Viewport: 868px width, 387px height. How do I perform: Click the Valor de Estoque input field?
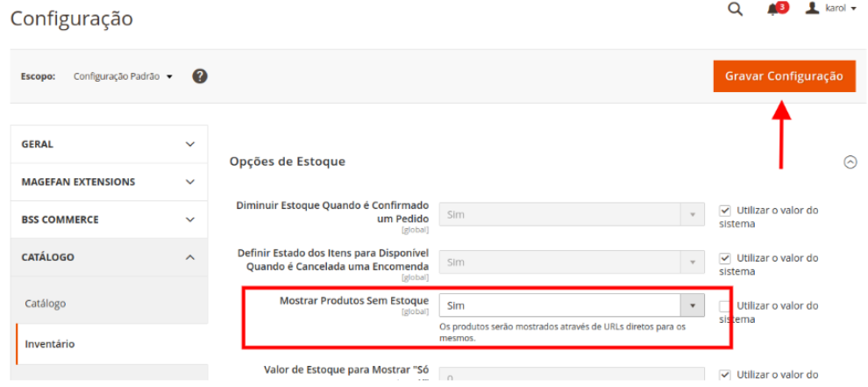click(572, 377)
